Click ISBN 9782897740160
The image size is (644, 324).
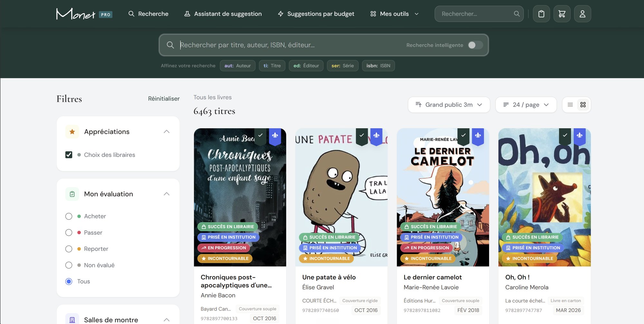pyautogui.click(x=320, y=310)
